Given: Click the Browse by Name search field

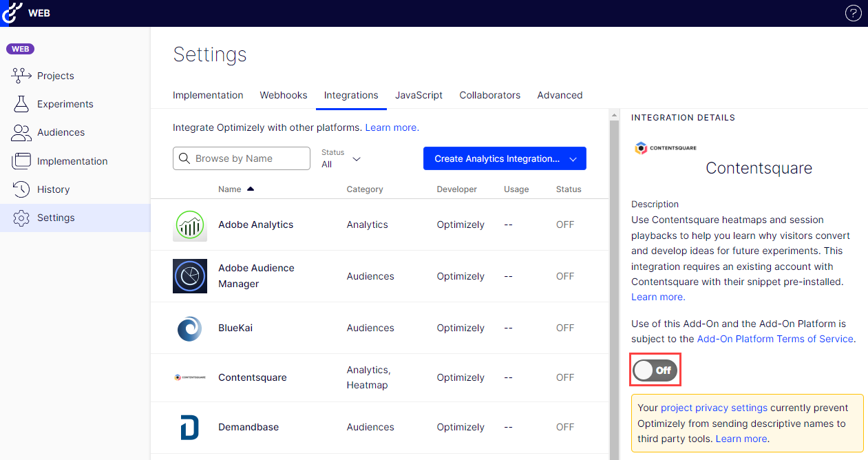Looking at the screenshot, I should [x=242, y=158].
